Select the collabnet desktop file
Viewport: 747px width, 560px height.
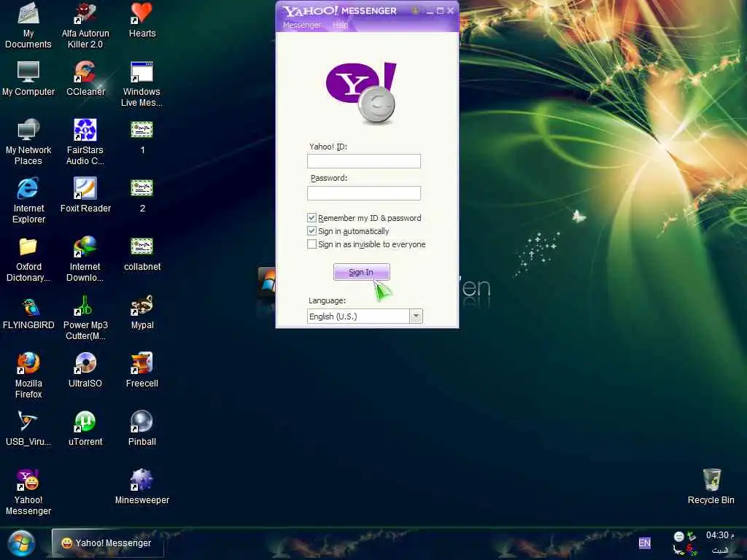click(x=142, y=254)
